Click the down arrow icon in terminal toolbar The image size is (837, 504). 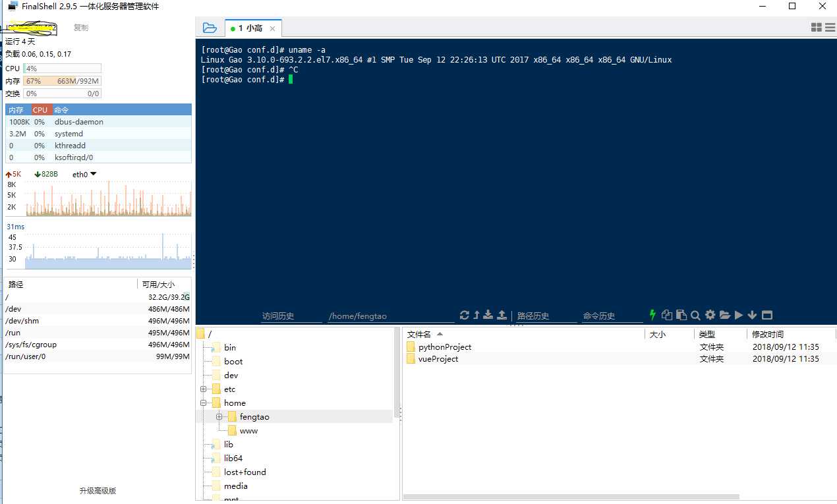pos(753,315)
